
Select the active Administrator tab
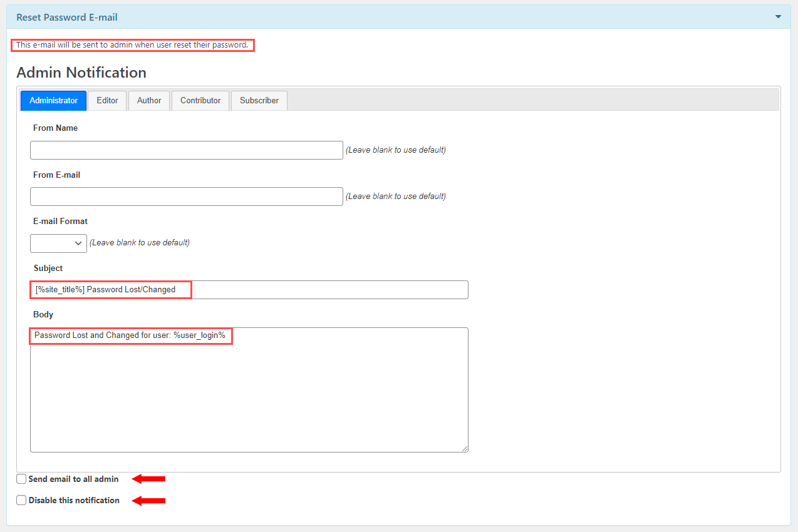[53, 100]
